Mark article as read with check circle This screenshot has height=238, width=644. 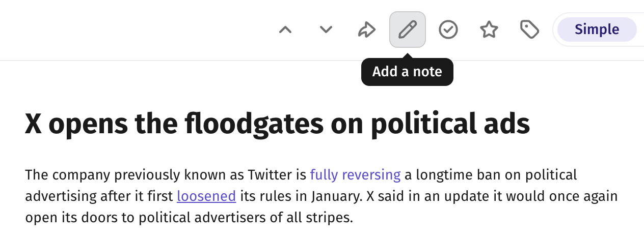(x=448, y=29)
